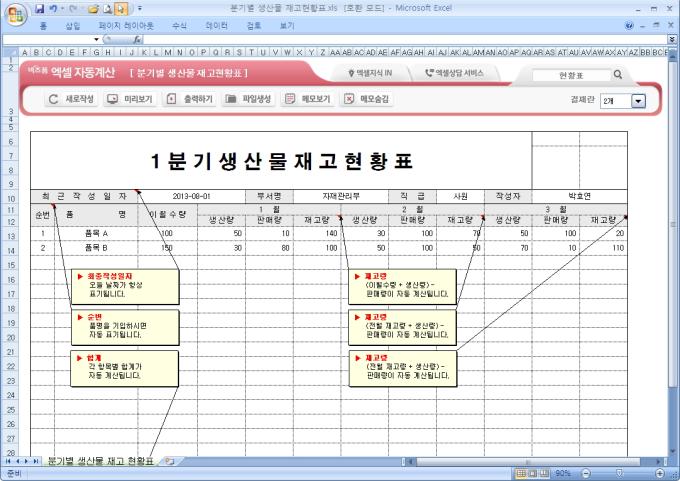Select the date cell 2013-08-01
The image size is (680, 481).
[192, 196]
